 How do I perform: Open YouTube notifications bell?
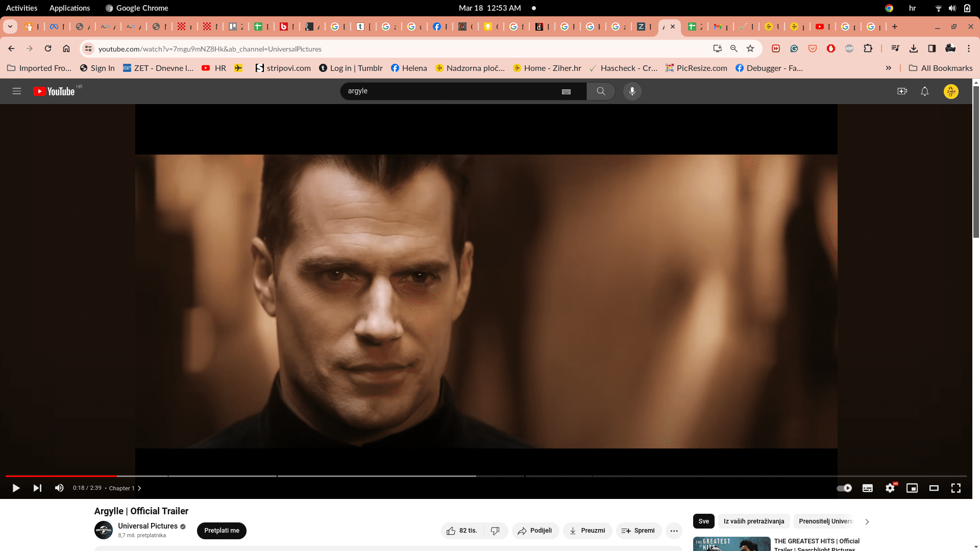(924, 91)
